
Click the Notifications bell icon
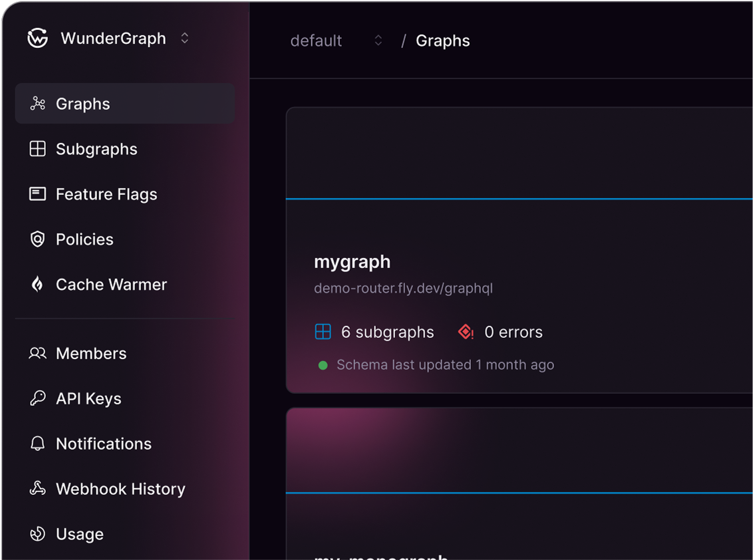tap(37, 444)
